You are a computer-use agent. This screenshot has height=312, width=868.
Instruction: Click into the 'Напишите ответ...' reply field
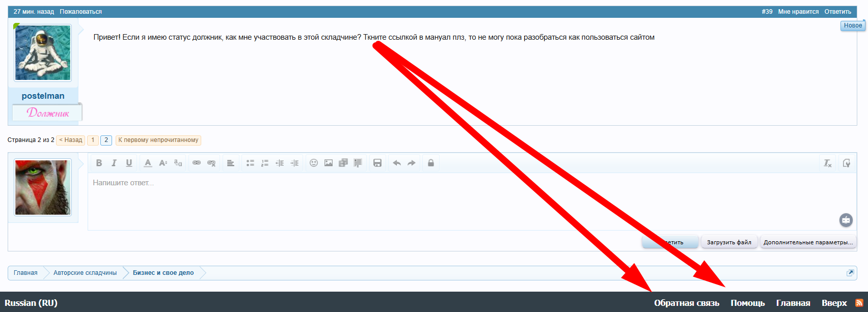(x=472, y=202)
